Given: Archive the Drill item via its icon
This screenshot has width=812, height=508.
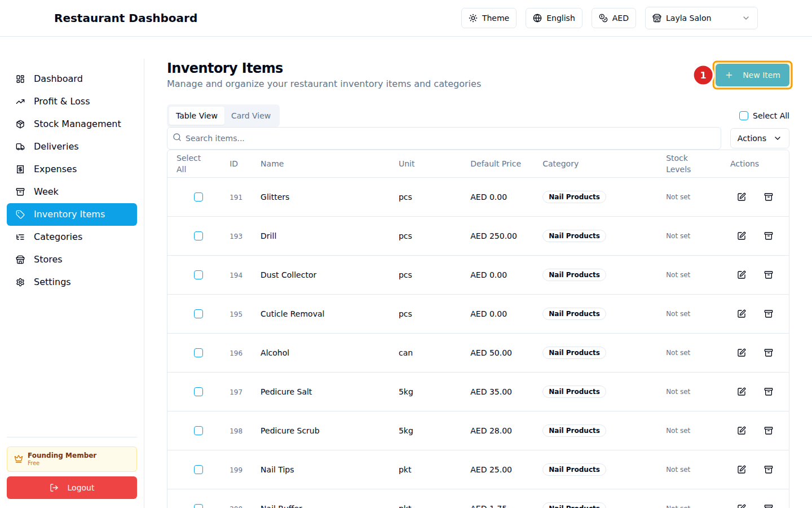Looking at the screenshot, I should click(768, 236).
